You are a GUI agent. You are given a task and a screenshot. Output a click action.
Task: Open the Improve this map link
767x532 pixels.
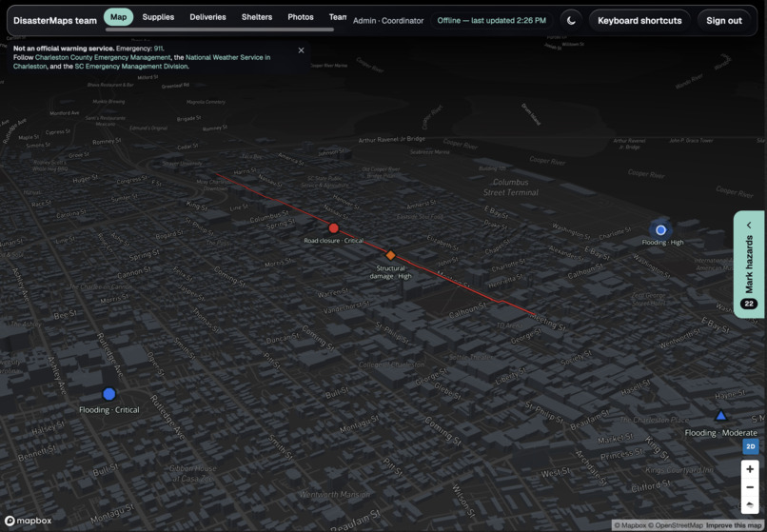click(x=734, y=525)
